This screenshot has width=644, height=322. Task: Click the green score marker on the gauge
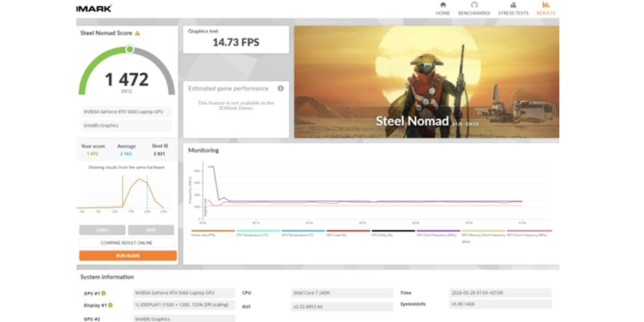[x=130, y=50]
